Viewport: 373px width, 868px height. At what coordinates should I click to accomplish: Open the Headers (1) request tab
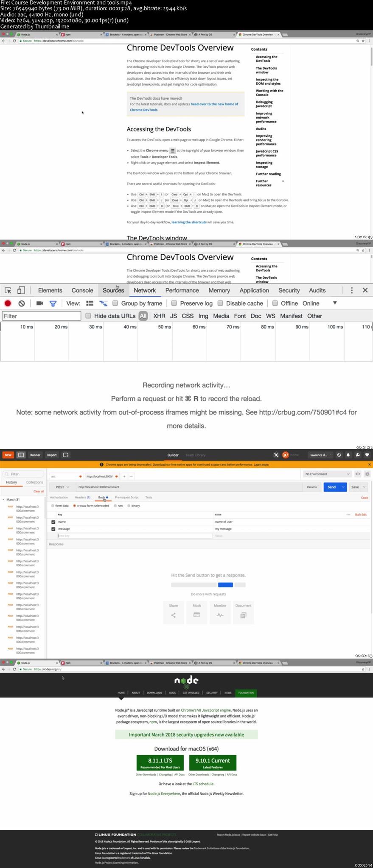(82, 497)
